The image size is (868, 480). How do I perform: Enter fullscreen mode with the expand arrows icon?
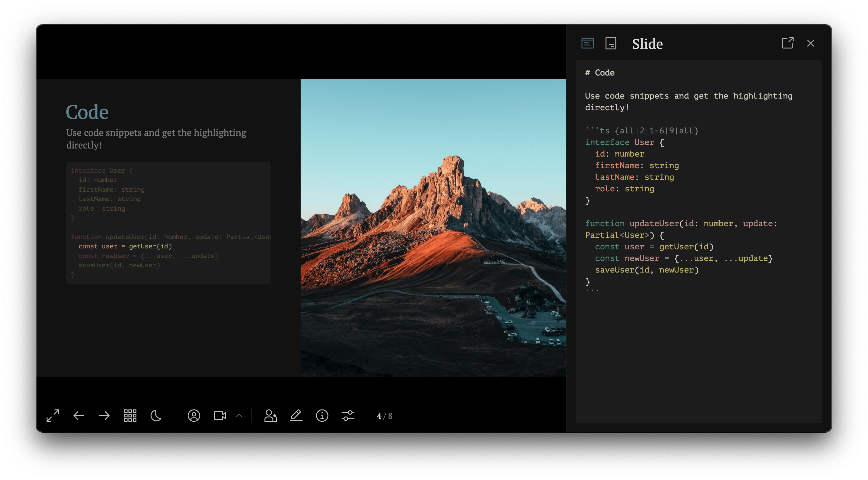53,416
